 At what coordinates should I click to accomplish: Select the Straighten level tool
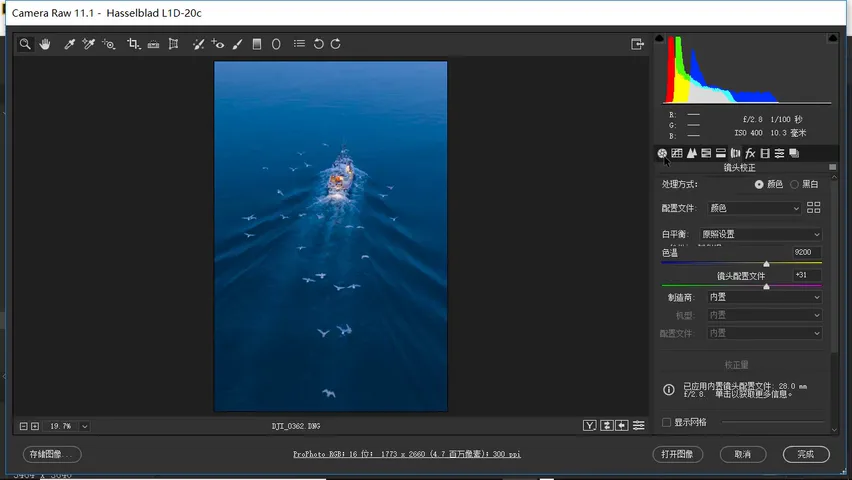tap(153, 44)
